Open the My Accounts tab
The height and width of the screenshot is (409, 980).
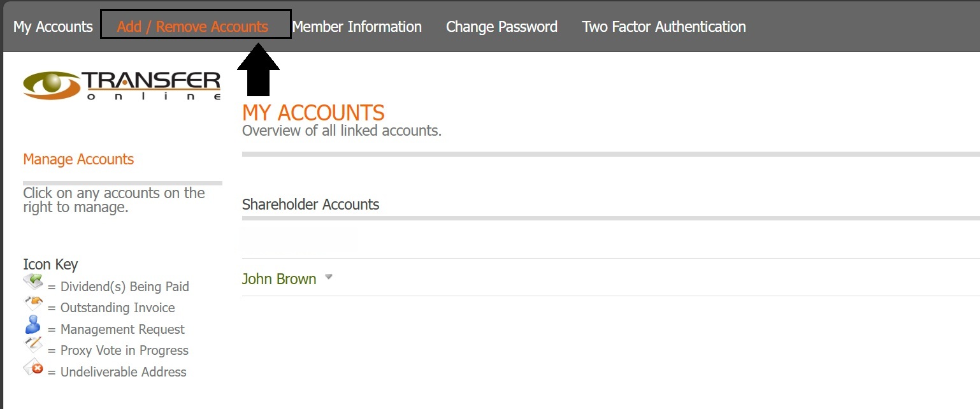pyautogui.click(x=53, y=27)
